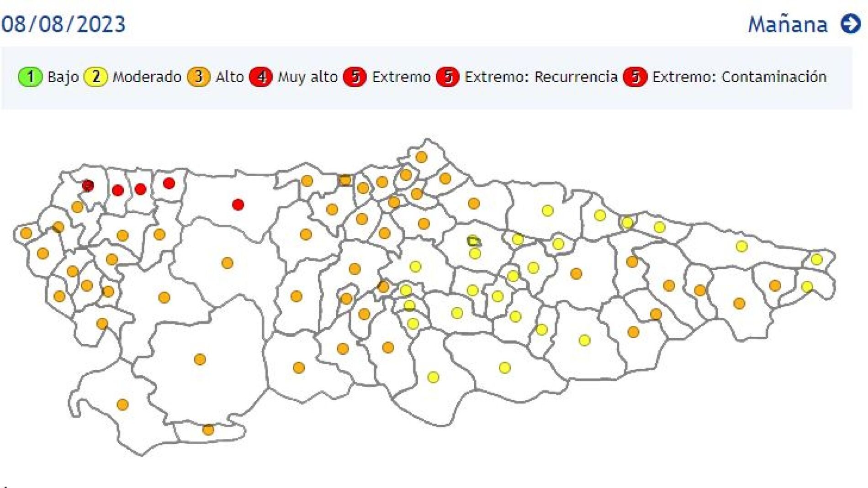Select the Extremo: Contaminación legend text

point(739,77)
